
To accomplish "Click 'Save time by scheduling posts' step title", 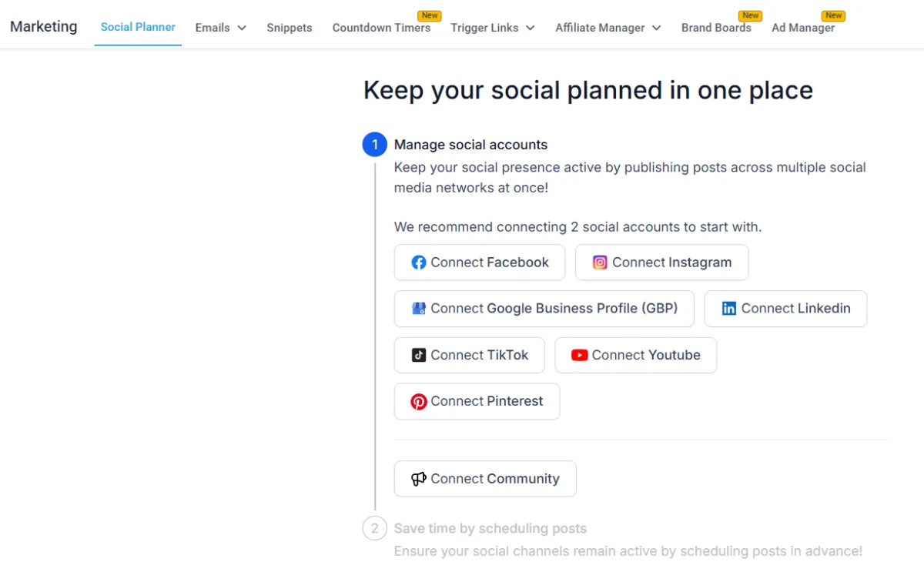I will pyautogui.click(x=490, y=529).
